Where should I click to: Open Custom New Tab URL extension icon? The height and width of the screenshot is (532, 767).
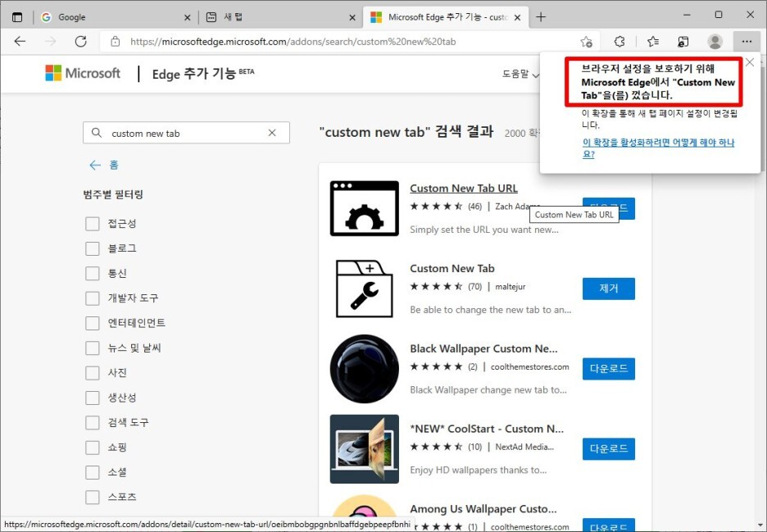point(365,208)
